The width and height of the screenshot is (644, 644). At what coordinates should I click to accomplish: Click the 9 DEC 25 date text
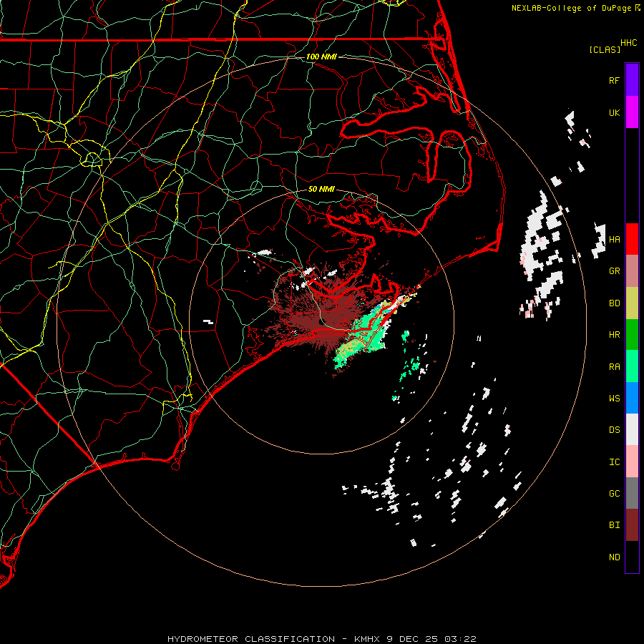(x=412, y=639)
